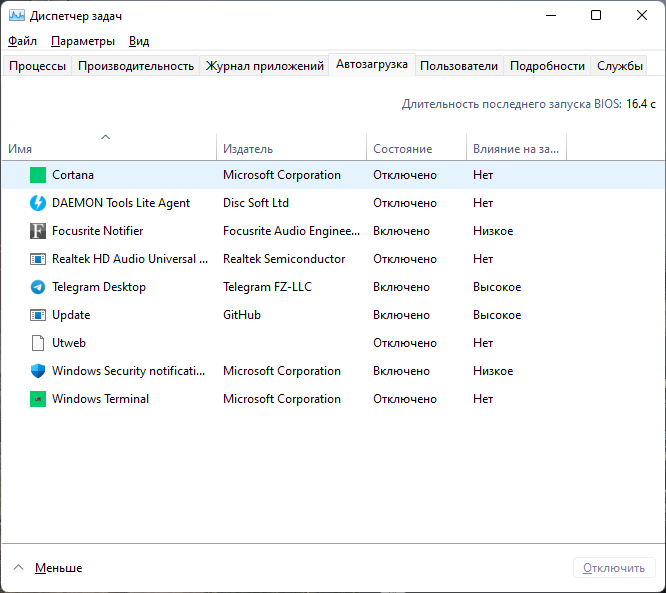Image resolution: width=666 pixels, height=593 pixels.
Task: Open the Файл menu
Action: tap(22, 41)
